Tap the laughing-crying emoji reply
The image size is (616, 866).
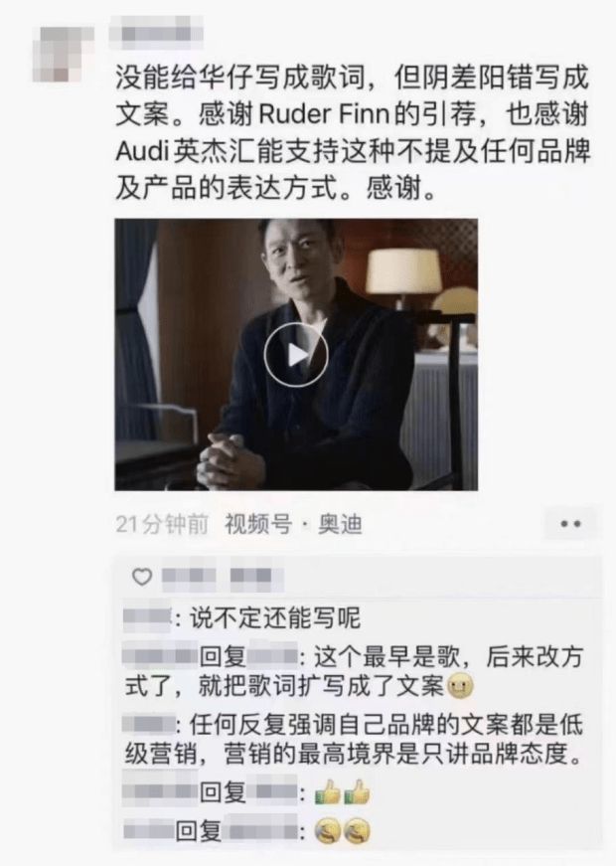(x=342, y=831)
